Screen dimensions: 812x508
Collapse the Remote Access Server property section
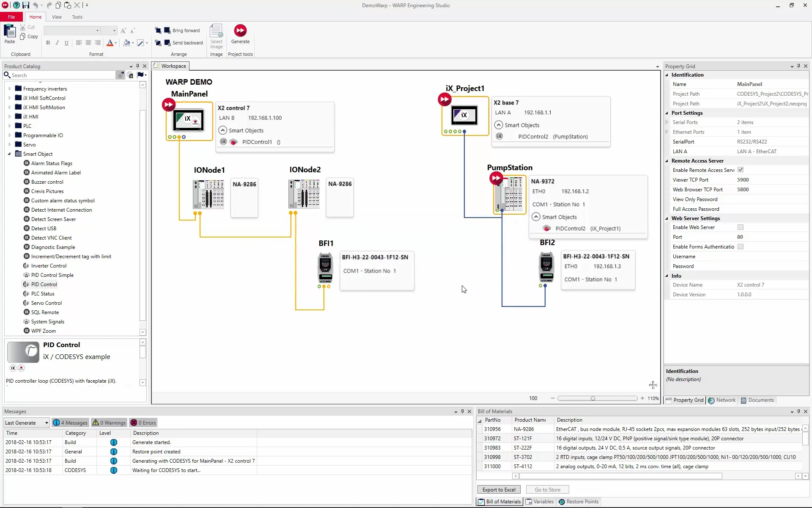667,161
